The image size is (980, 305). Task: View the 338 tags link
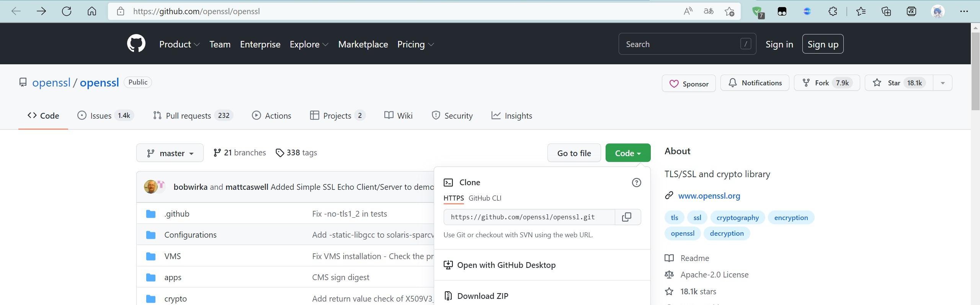point(296,153)
